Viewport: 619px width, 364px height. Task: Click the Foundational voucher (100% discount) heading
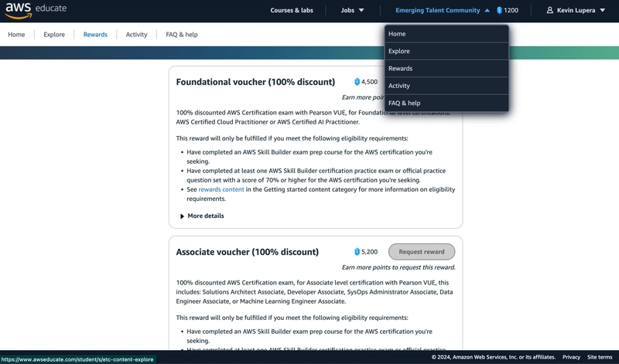coord(255,82)
